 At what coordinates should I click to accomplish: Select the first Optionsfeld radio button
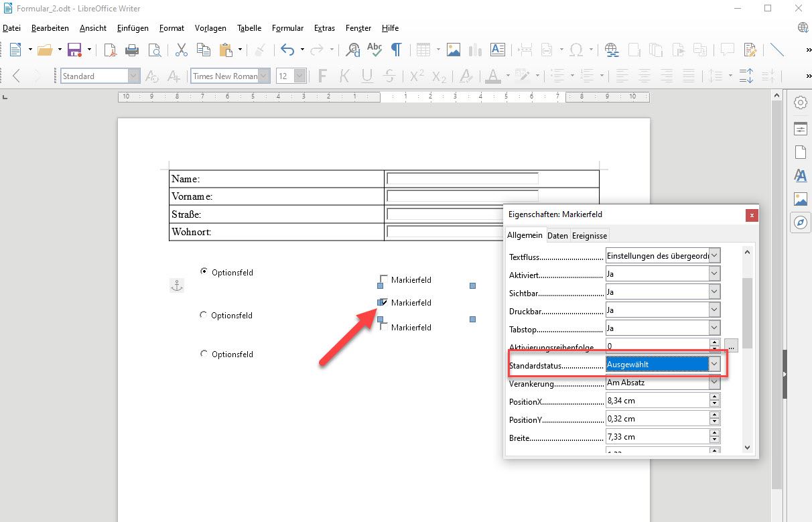tap(204, 271)
